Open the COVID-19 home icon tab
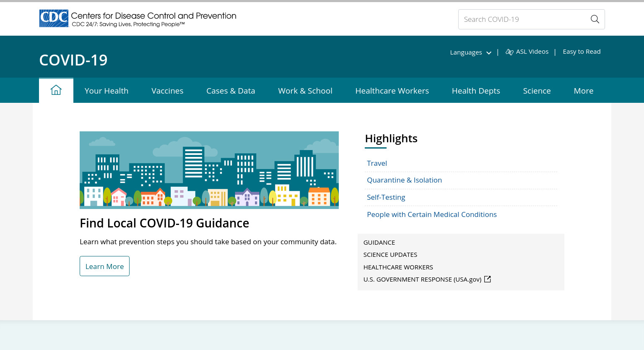Viewport: 644px width, 350px height. [56, 90]
